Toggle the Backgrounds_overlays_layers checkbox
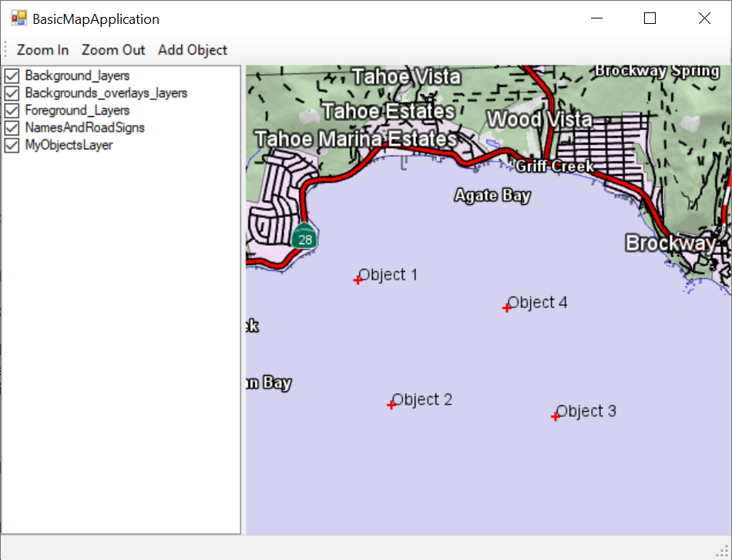The width and height of the screenshot is (732, 560). pyautogui.click(x=12, y=93)
